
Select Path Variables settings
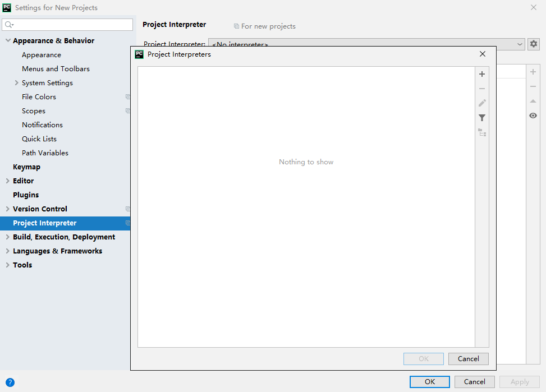(45, 153)
